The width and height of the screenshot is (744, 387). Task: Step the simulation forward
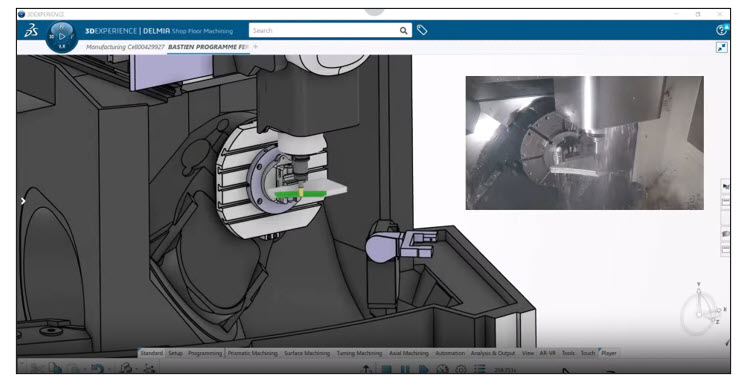pos(423,369)
